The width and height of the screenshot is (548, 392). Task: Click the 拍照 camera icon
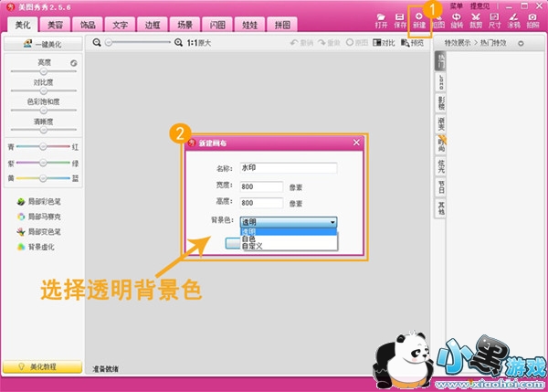click(533, 21)
